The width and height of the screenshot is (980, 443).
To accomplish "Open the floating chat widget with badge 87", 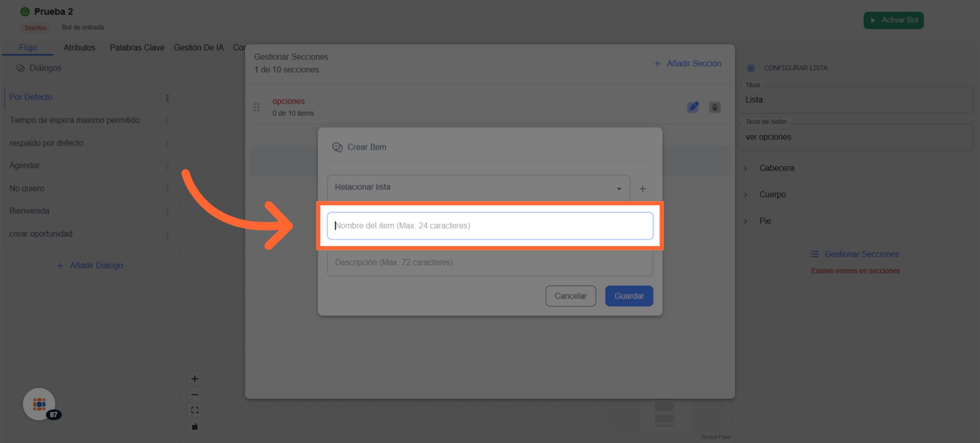I will [39, 404].
